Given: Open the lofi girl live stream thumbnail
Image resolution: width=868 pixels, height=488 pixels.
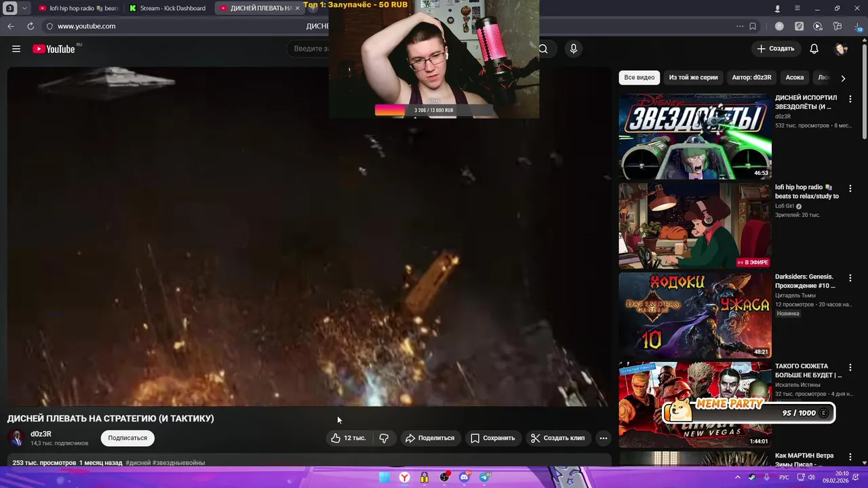Looking at the screenshot, I should pyautogui.click(x=695, y=226).
